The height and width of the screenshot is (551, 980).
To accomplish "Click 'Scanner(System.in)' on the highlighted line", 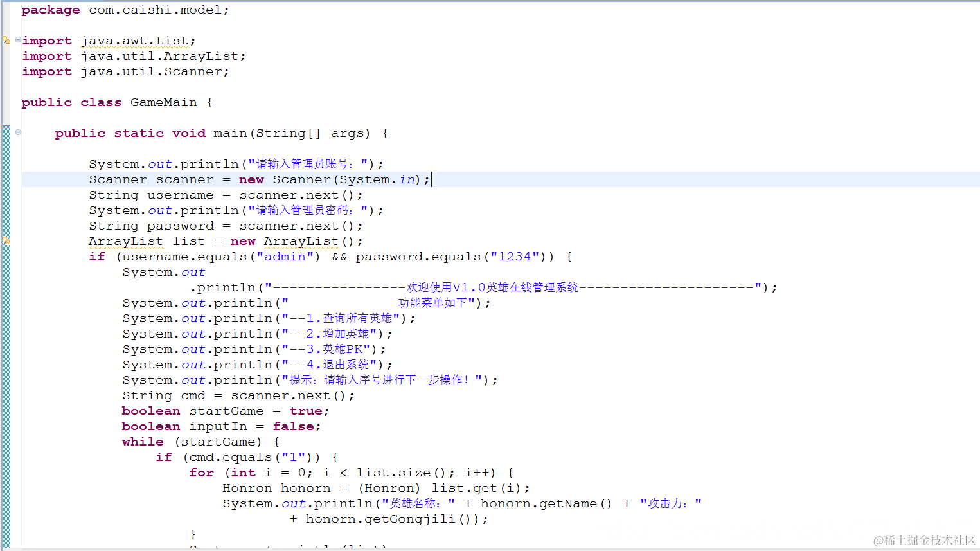I will point(347,180).
